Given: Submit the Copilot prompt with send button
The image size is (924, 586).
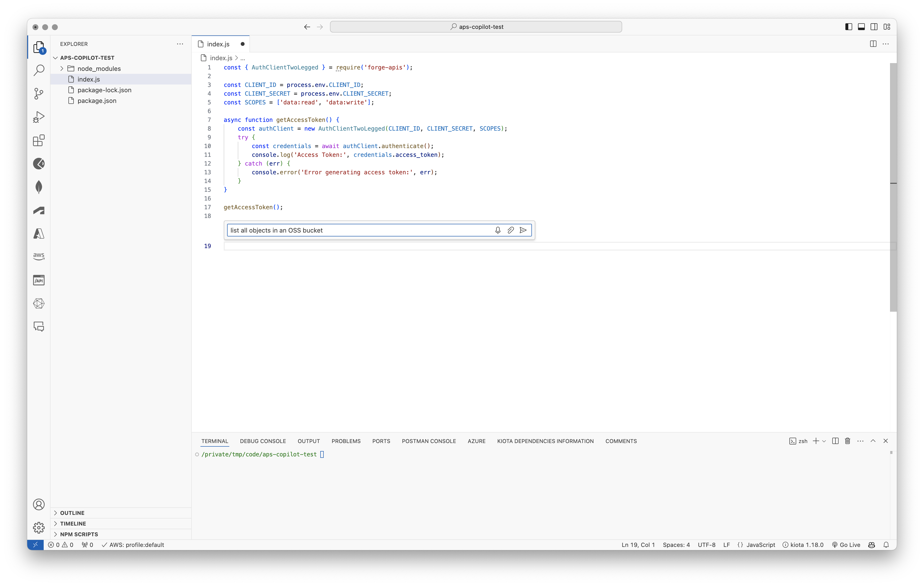Looking at the screenshot, I should click(523, 230).
